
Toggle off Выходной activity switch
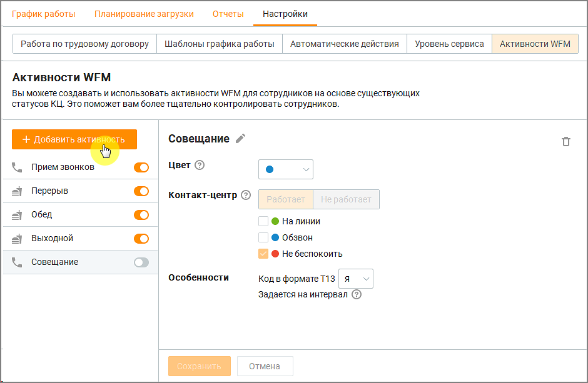pos(141,239)
